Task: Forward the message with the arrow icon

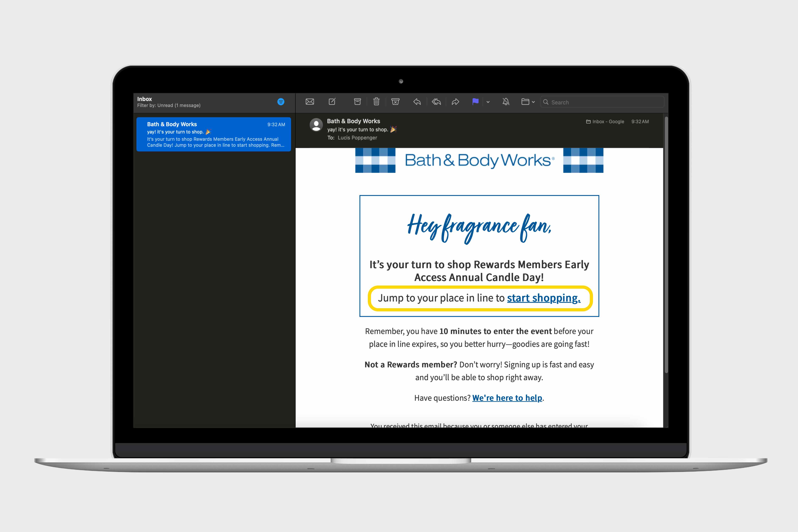Action: click(455, 102)
